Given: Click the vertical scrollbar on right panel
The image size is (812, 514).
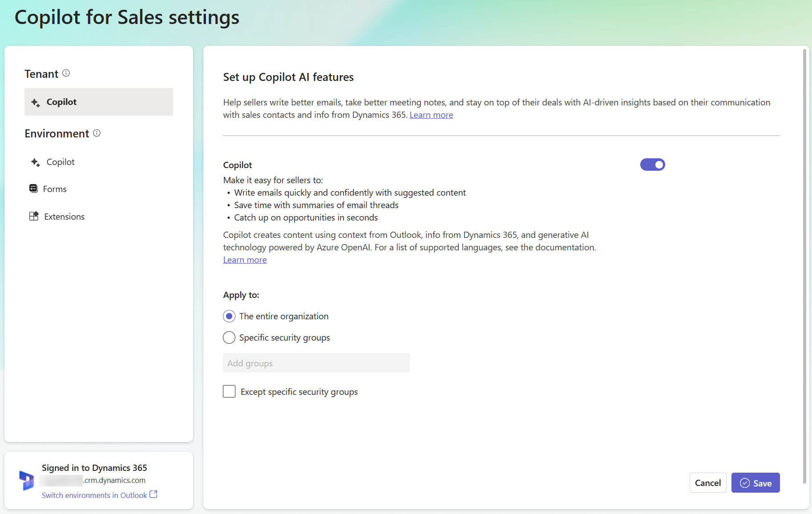Looking at the screenshot, I should 804,266.
